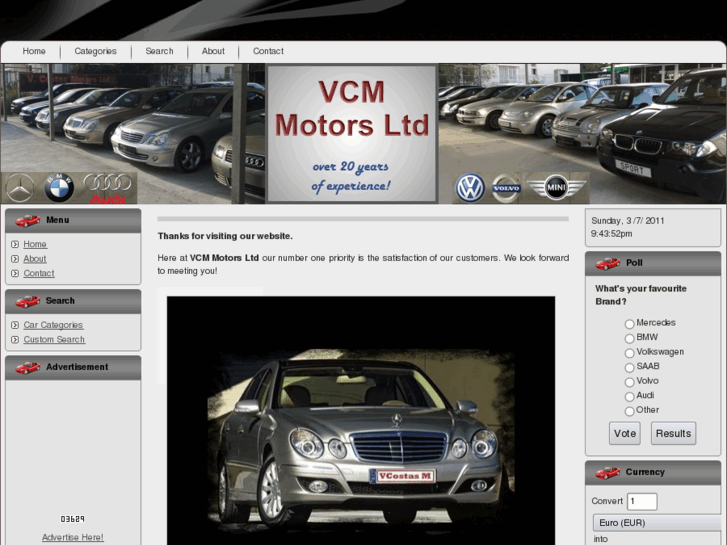This screenshot has width=727, height=545.
Task: Click the arrow bullet next to Contact sidebar link
Action: click(15, 273)
